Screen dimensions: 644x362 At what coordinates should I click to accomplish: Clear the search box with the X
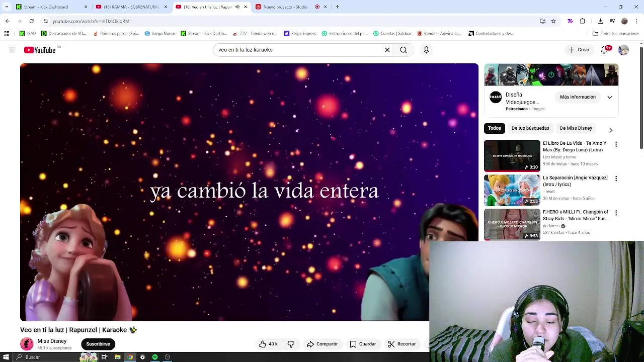(387, 50)
